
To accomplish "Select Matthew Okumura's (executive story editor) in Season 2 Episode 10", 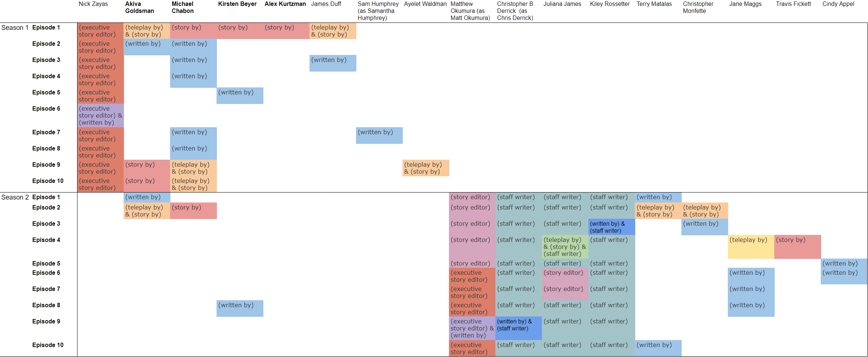I will click(472, 348).
